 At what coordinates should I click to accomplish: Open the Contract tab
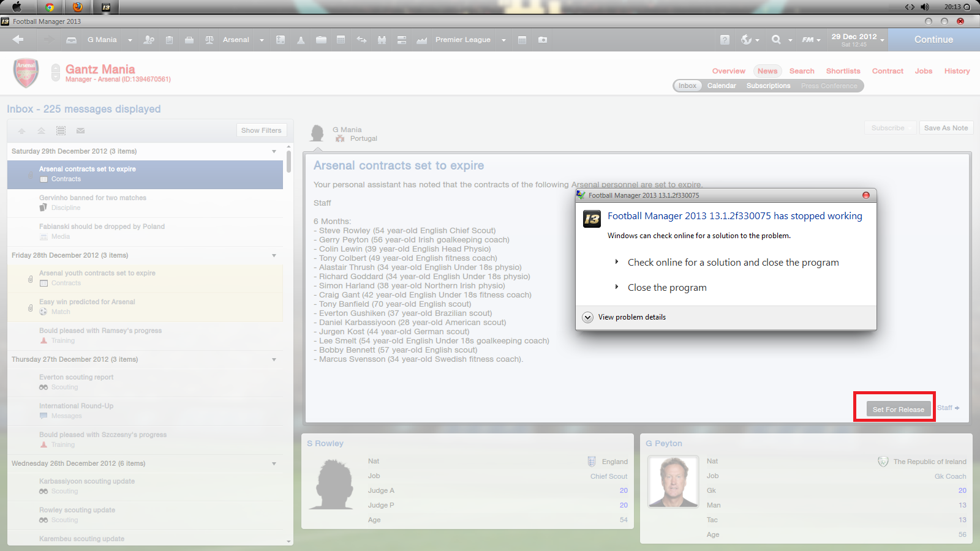pos(888,71)
